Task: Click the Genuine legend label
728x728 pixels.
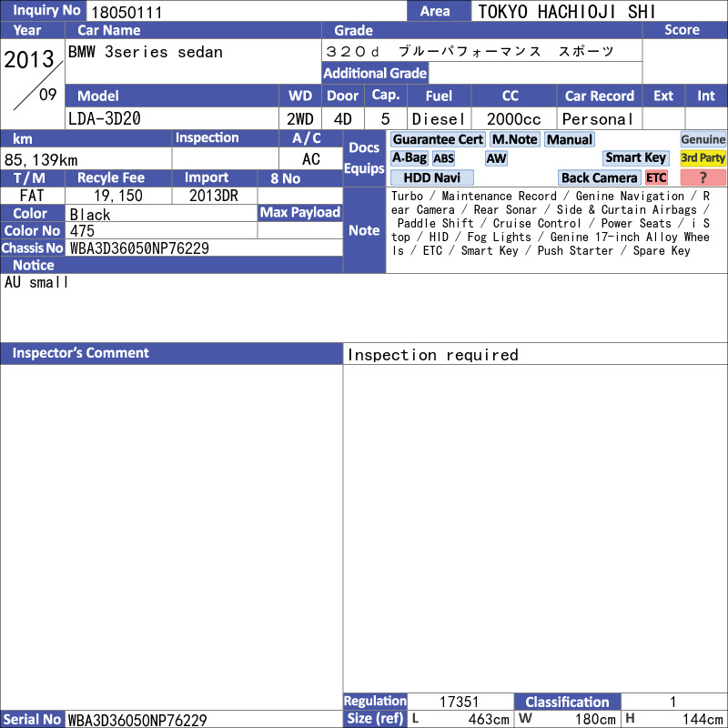Action: coord(703,139)
